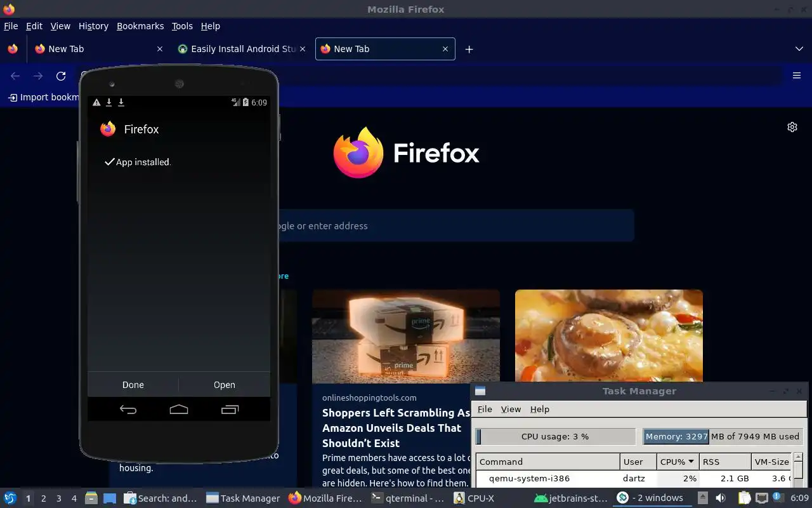Switch to qterminal from the taskbar
The width and height of the screenshot is (812, 508).
[409, 498]
